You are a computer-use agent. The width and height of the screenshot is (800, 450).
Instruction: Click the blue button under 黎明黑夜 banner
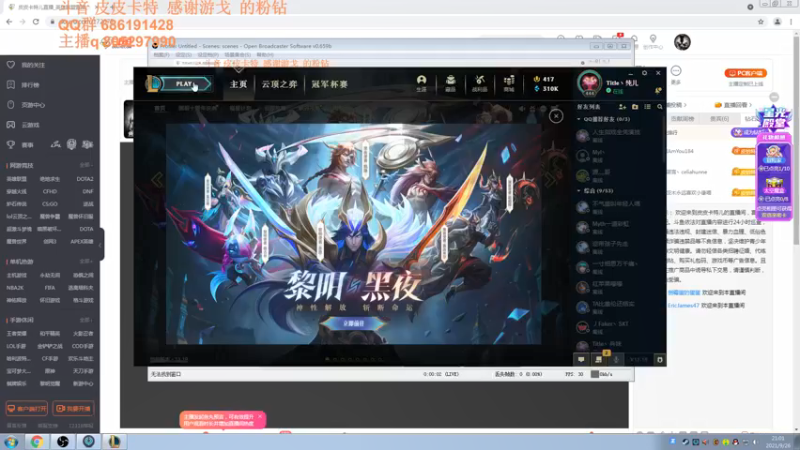[x=354, y=323]
